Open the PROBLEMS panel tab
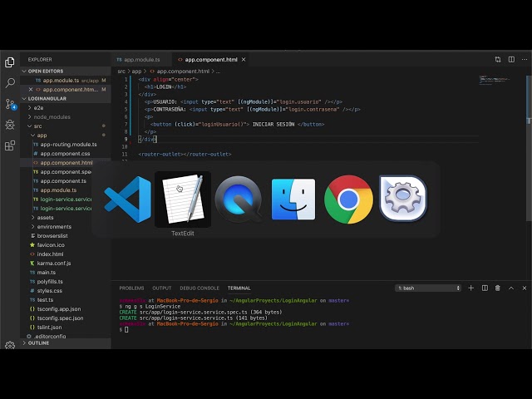 coord(131,288)
